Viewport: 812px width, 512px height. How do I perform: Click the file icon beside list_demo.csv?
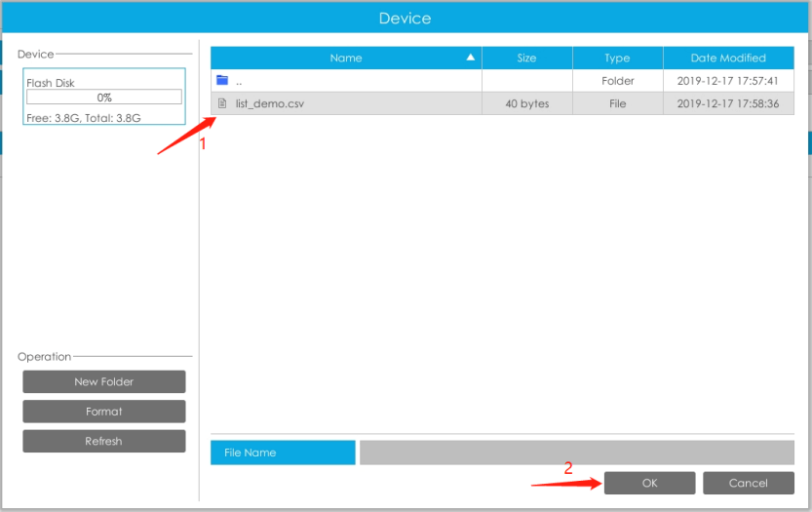(x=222, y=103)
